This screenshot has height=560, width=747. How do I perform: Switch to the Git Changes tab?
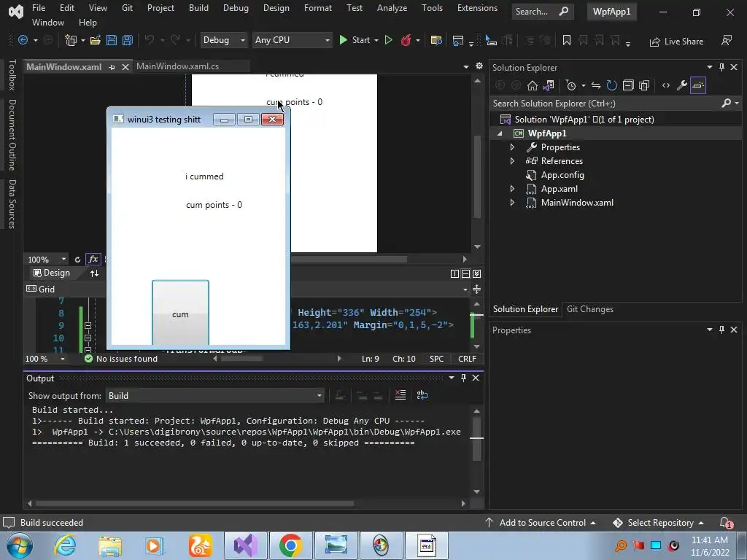coord(589,309)
